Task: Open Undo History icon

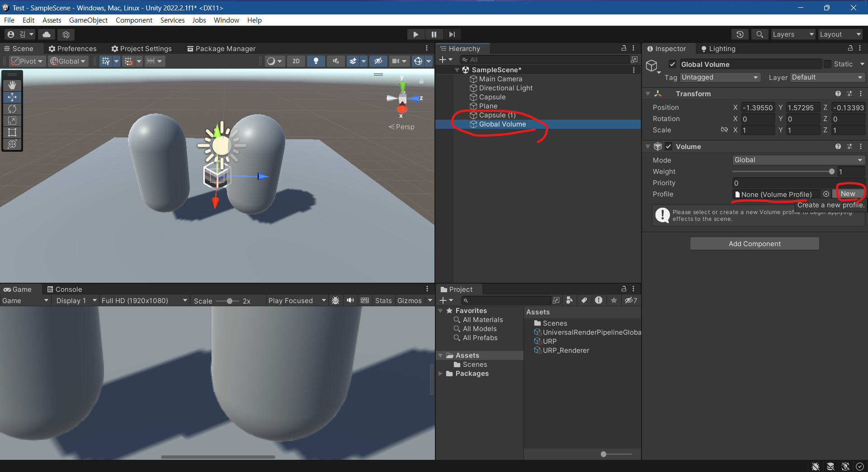Action: tap(740, 34)
